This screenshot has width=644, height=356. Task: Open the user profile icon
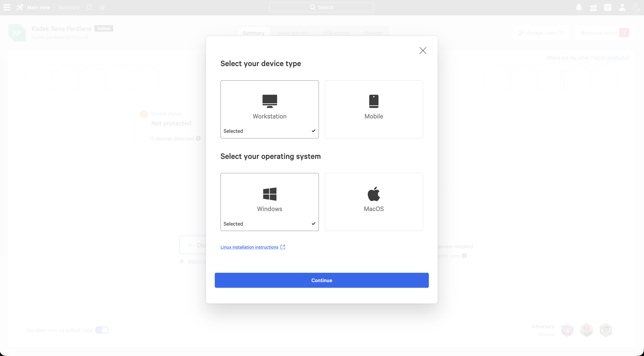click(x=622, y=7)
